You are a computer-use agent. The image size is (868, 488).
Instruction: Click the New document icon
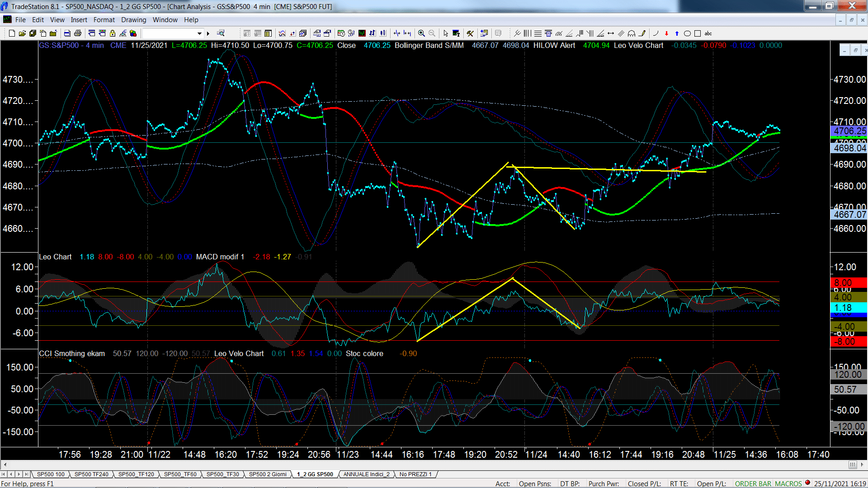12,33
